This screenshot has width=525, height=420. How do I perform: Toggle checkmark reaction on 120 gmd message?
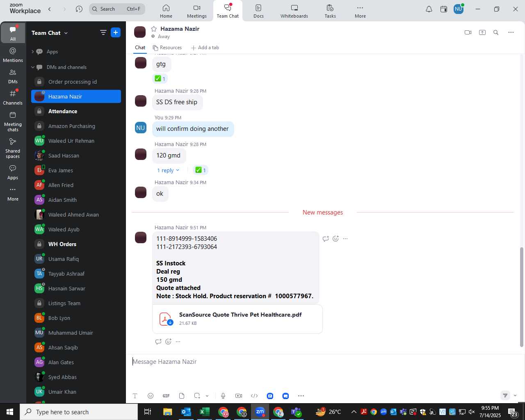[x=201, y=170]
